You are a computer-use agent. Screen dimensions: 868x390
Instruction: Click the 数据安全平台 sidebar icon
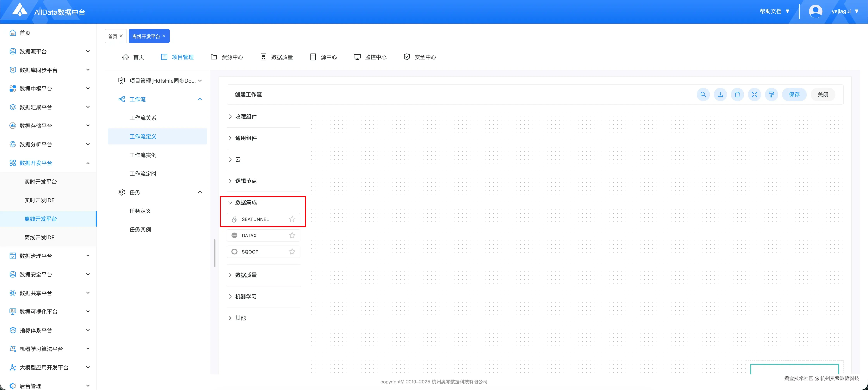pyautogui.click(x=13, y=274)
